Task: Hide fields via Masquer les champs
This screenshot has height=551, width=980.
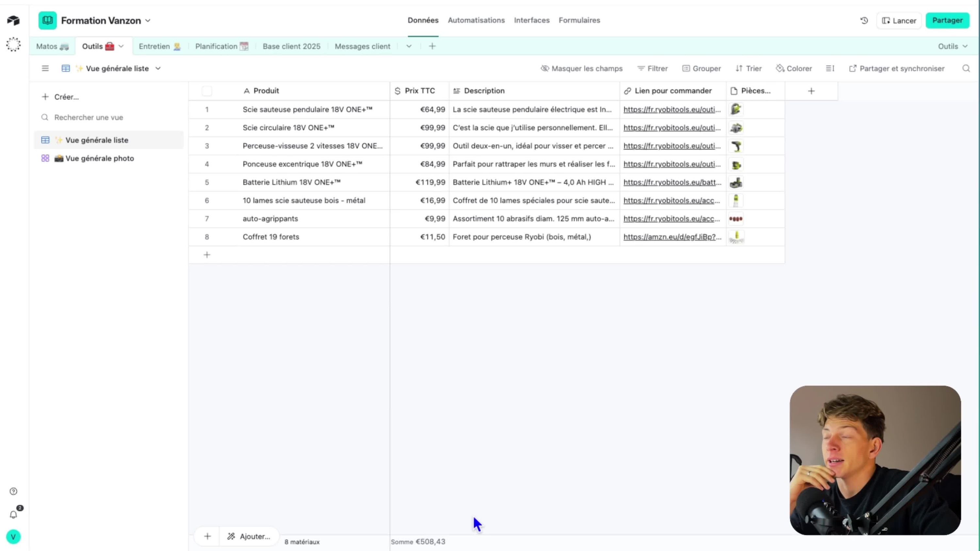Action: click(582, 69)
